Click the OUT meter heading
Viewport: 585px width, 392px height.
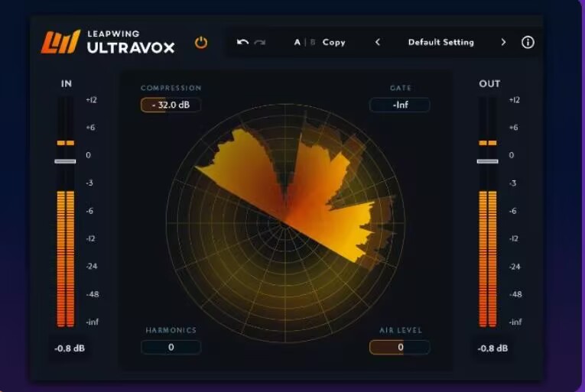pos(489,83)
